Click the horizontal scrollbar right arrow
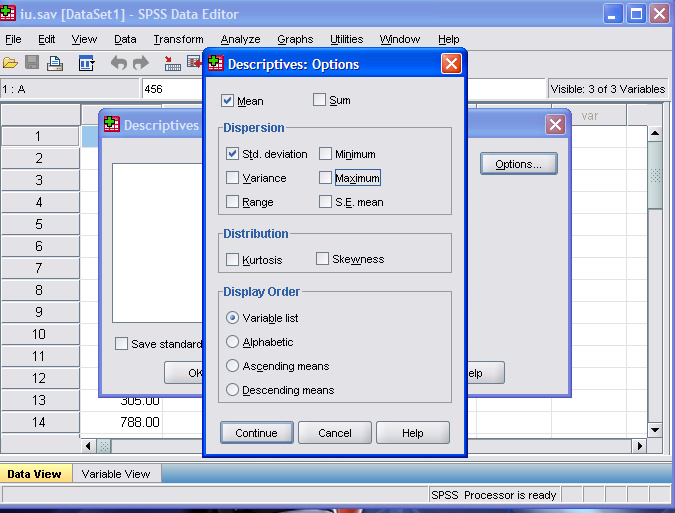 click(x=640, y=446)
